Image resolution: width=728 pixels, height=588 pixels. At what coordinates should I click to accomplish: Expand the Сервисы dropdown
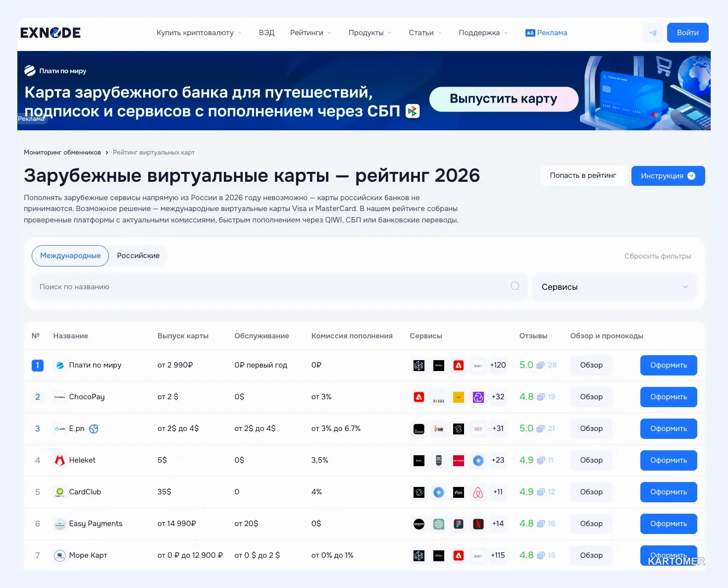pos(615,287)
